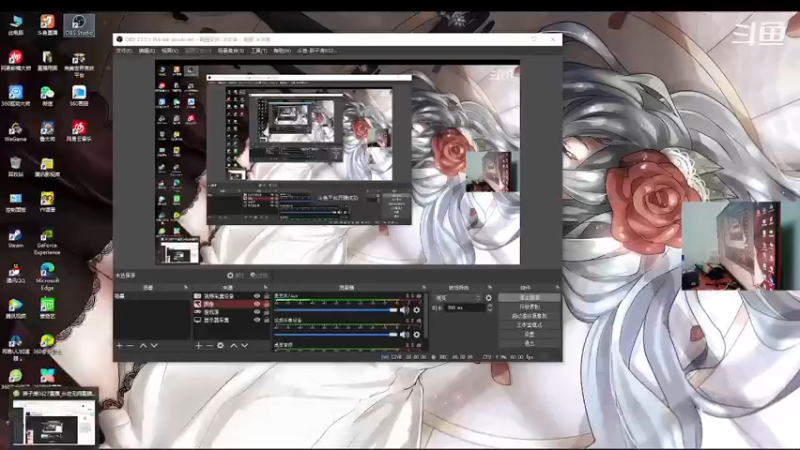
Task: Open Tencent QQ penguin desktop icon
Action: (x=15, y=273)
